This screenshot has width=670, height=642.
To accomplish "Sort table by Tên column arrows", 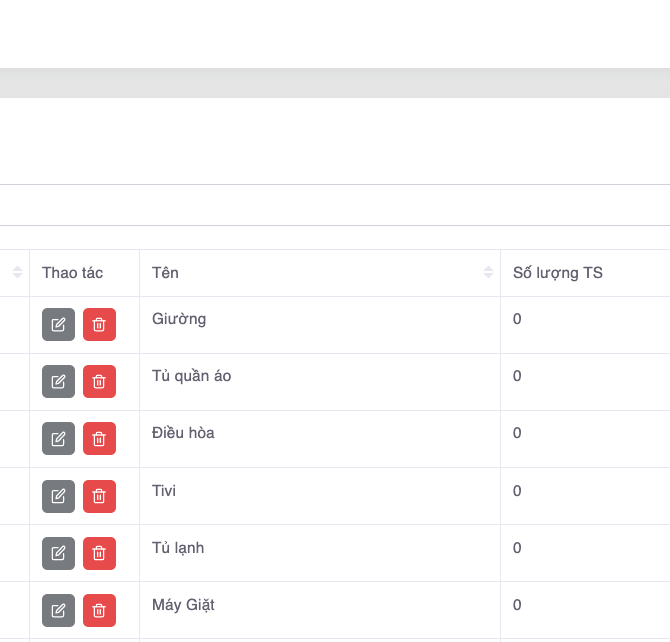I will click(488, 273).
